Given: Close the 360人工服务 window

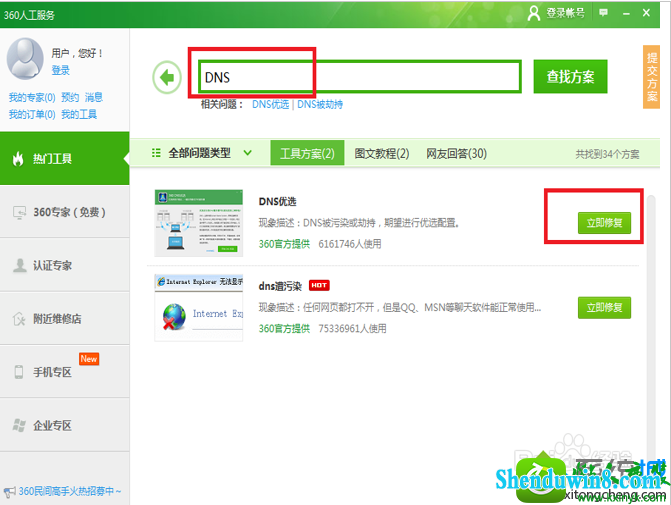Looking at the screenshot, I should point(646,13).
